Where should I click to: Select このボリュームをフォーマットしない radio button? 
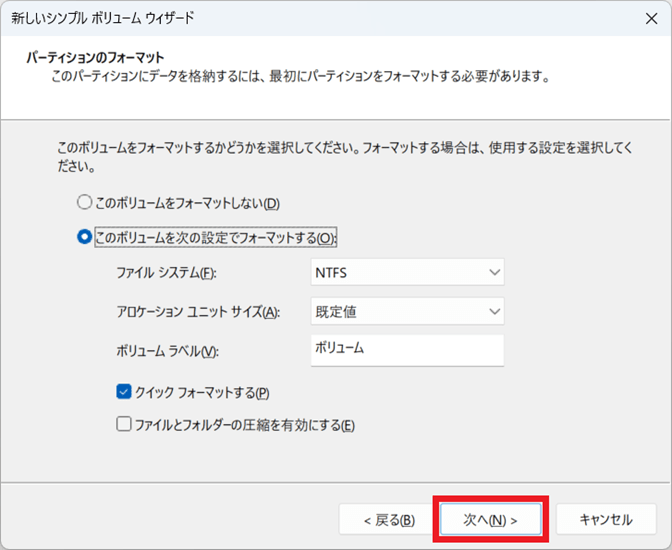tap(84, 203)
